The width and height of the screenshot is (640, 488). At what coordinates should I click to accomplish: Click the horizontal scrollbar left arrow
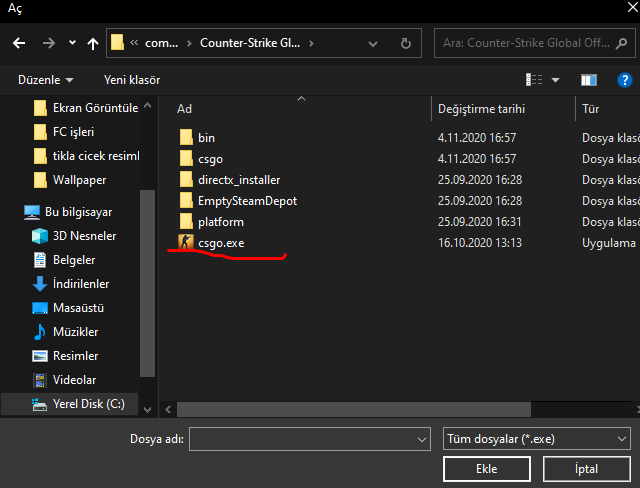[x=168, y=409]
